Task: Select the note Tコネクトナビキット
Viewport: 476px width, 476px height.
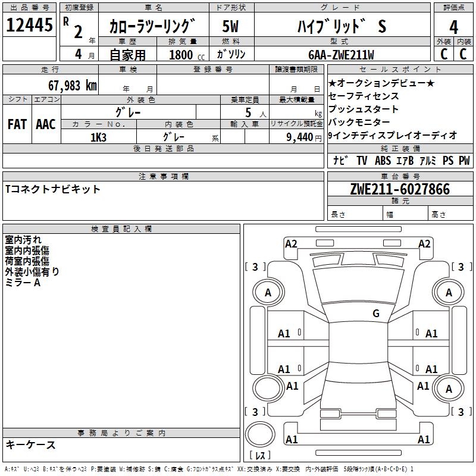Action: pyautogui.click(x=53, y=189)
